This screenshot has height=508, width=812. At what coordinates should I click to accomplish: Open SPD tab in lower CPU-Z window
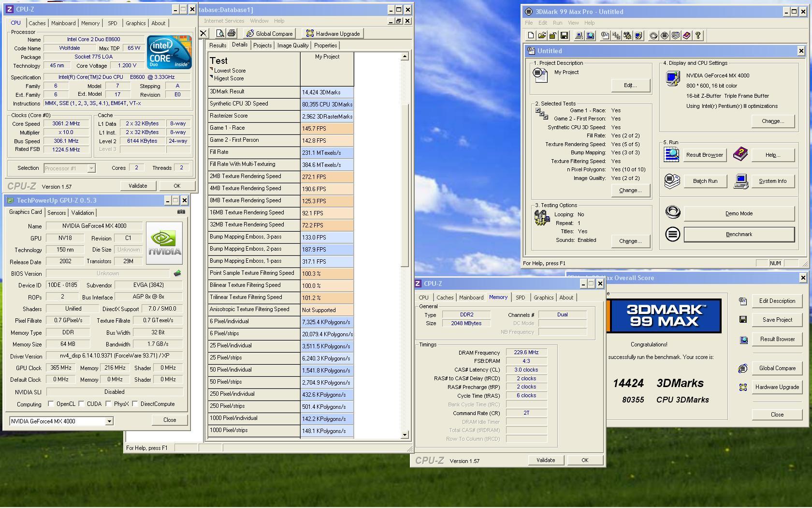point(520,298)
